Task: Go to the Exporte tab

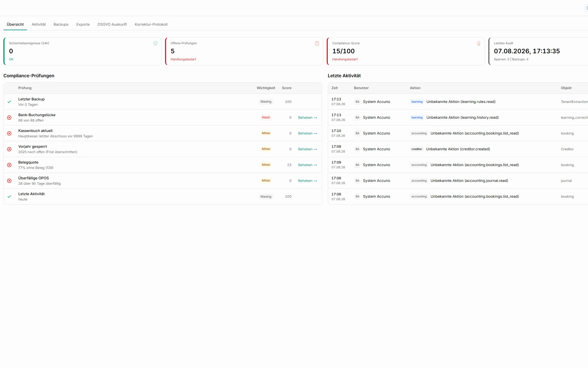Action: click(83, 24)
